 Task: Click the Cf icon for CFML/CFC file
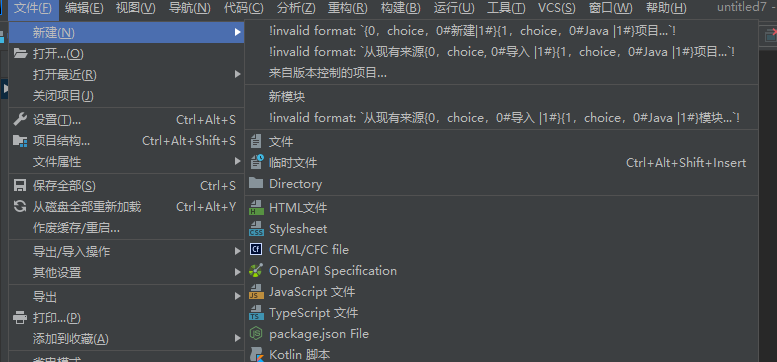pos(256,250)
